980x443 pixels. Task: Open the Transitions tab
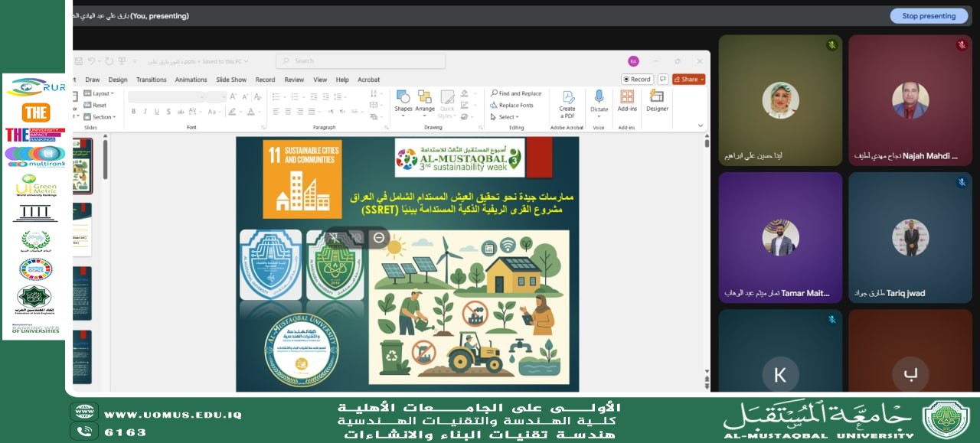[152, 80]
